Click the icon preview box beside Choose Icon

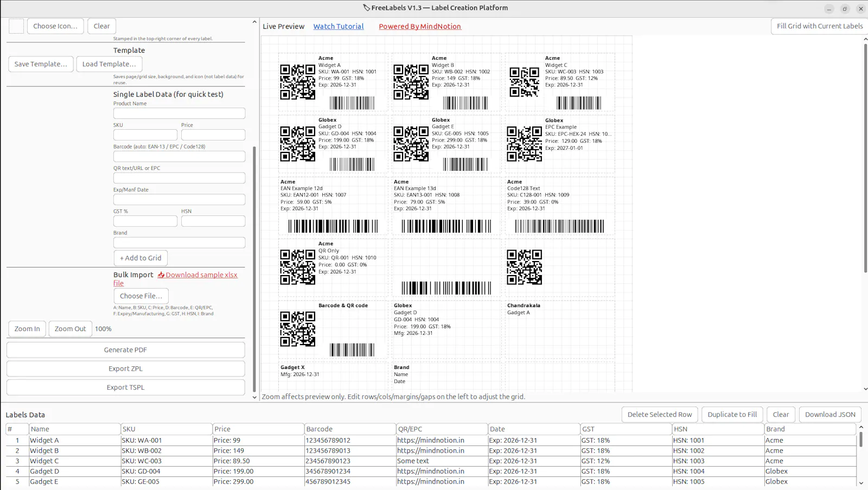point(16,26)
